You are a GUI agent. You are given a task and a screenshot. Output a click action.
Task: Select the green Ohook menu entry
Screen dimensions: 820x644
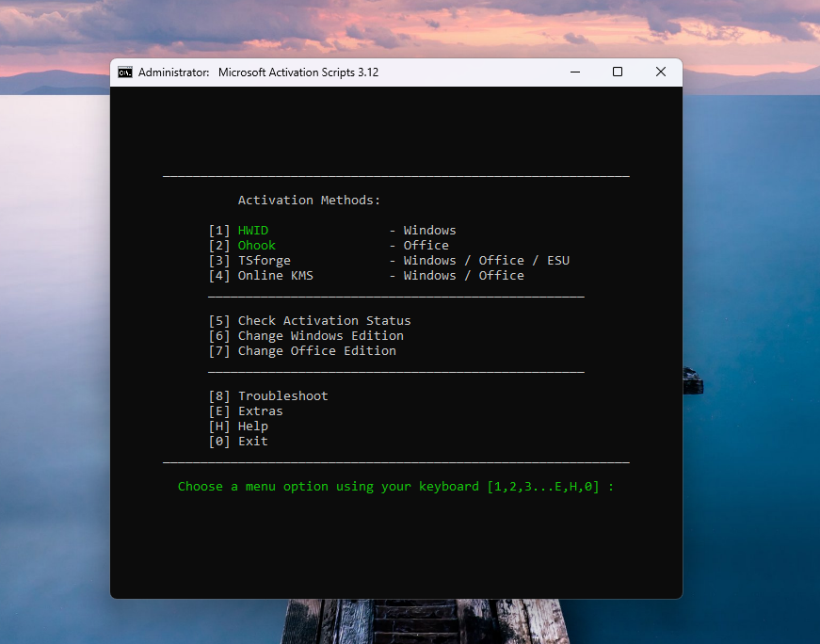click(x=257, y=246)
